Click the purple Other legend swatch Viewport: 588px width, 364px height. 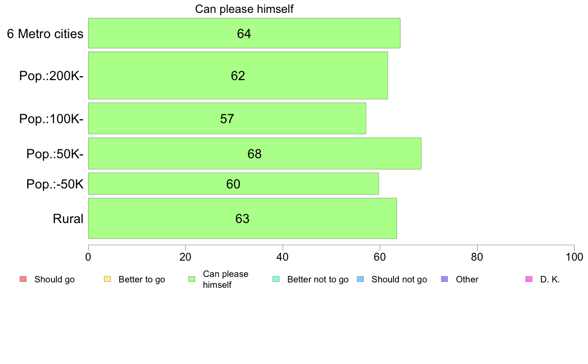pos(445,279)
